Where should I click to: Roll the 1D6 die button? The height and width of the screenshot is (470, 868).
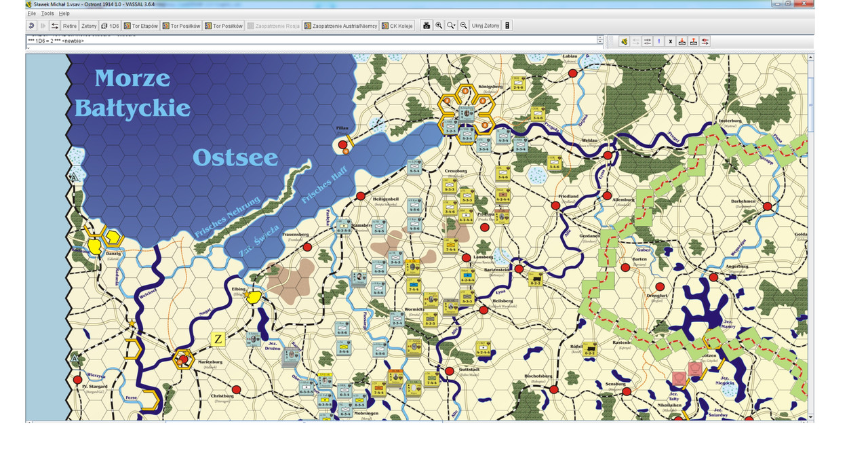point(110,26)
